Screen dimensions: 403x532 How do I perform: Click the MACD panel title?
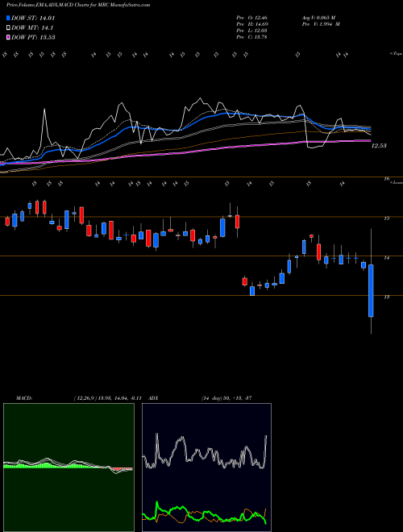click(24, 398)
